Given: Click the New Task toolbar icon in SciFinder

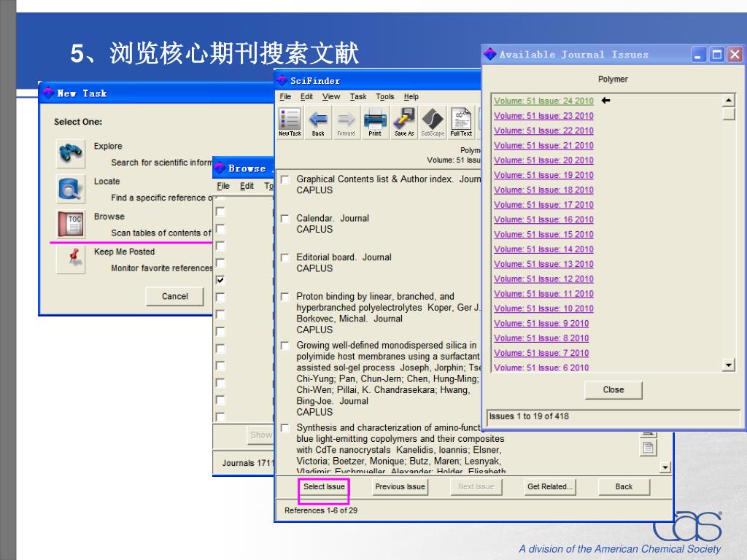Looking at the screenshot, I should 290,122.
